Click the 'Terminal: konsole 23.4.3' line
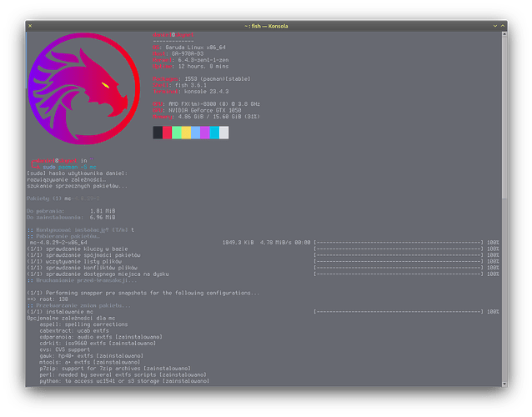This screenshot has height=417, width=532. (191, 91)
